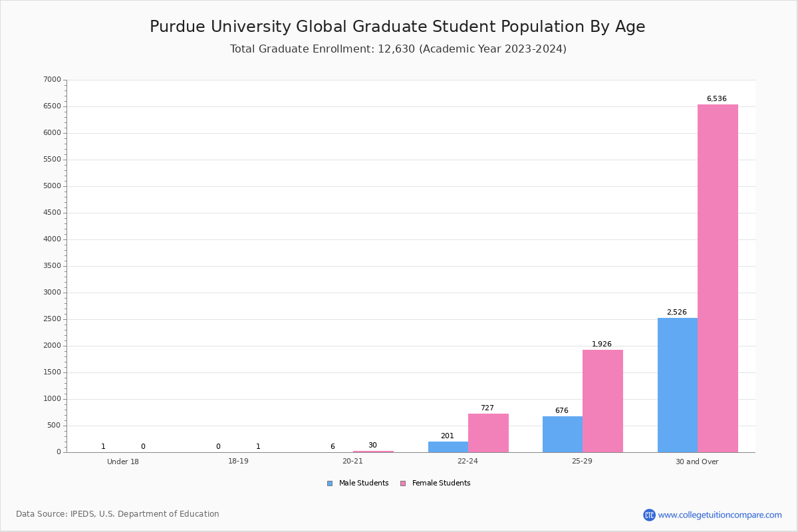The image size is (798, 532).
Task: Click the female 22-24 bar
Action: 488,433
